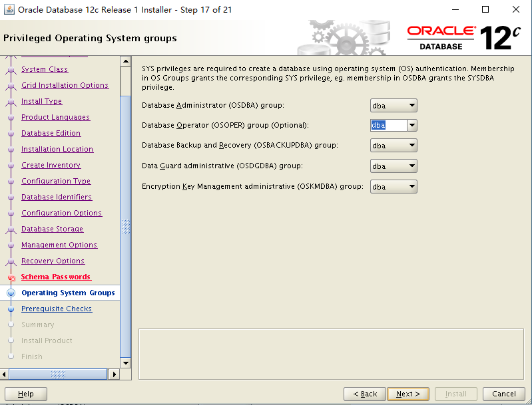Cancel the Oracle installation

(x=504, y=394)
